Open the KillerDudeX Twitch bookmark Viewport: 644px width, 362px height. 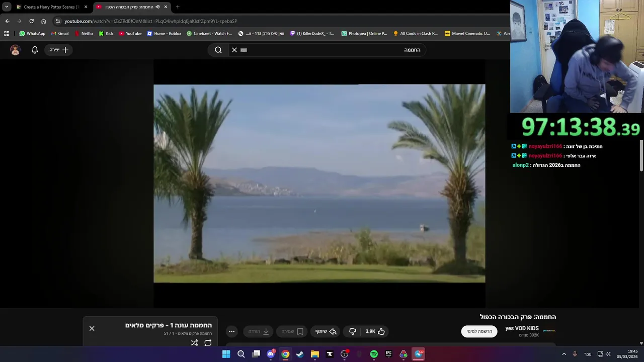[312, 34]
